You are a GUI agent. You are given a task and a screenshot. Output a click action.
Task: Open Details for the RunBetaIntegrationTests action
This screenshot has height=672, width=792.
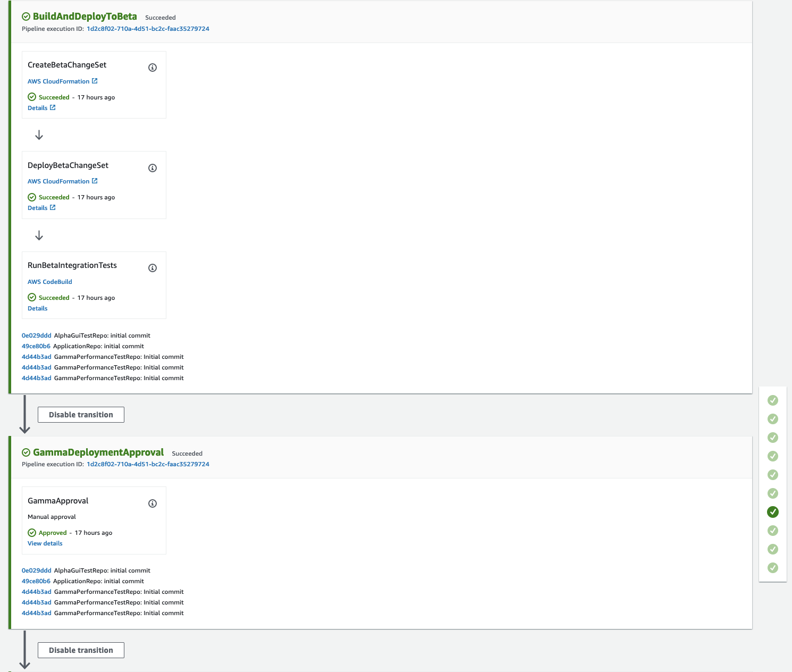click(37, 308)
